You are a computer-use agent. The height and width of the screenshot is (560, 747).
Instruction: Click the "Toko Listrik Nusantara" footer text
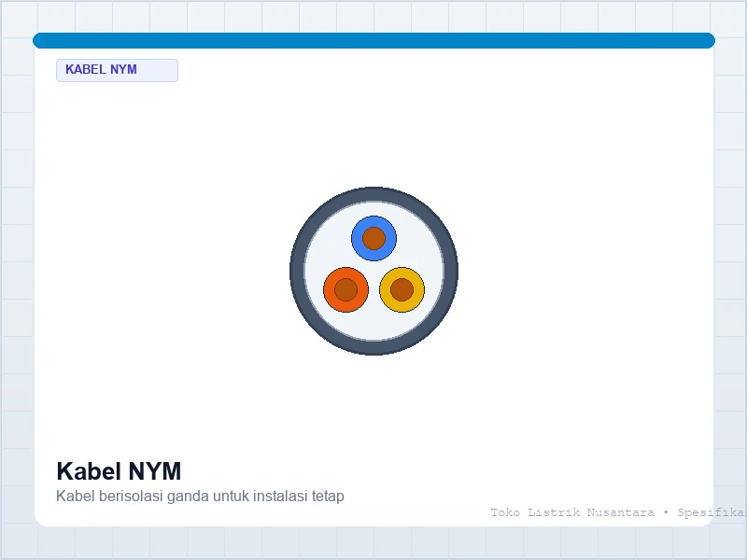tap(572, 512)
